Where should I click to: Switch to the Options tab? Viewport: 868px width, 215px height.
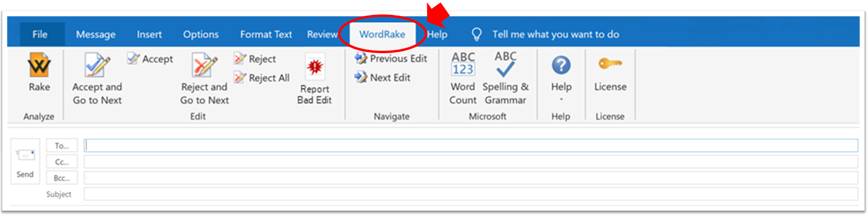[201, 35]
